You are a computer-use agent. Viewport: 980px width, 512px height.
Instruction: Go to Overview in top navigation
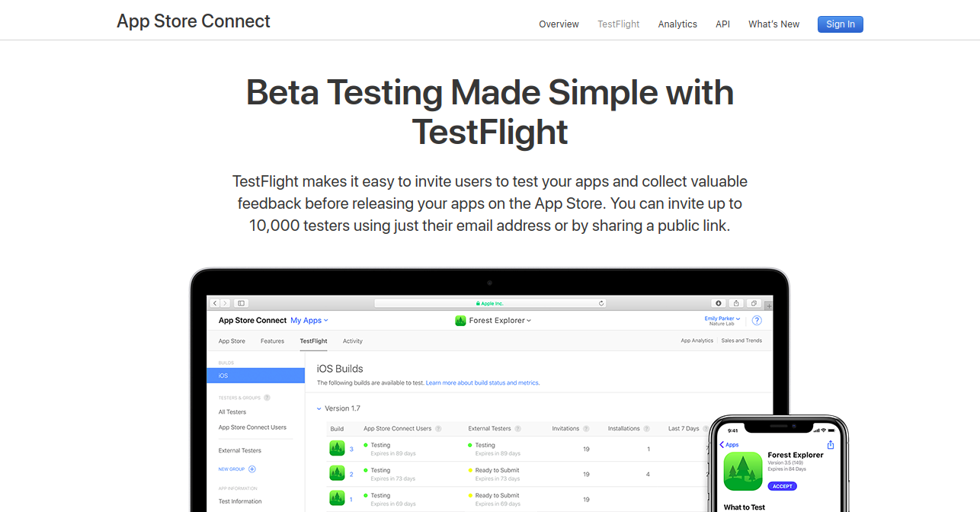(x=559, y=24)
